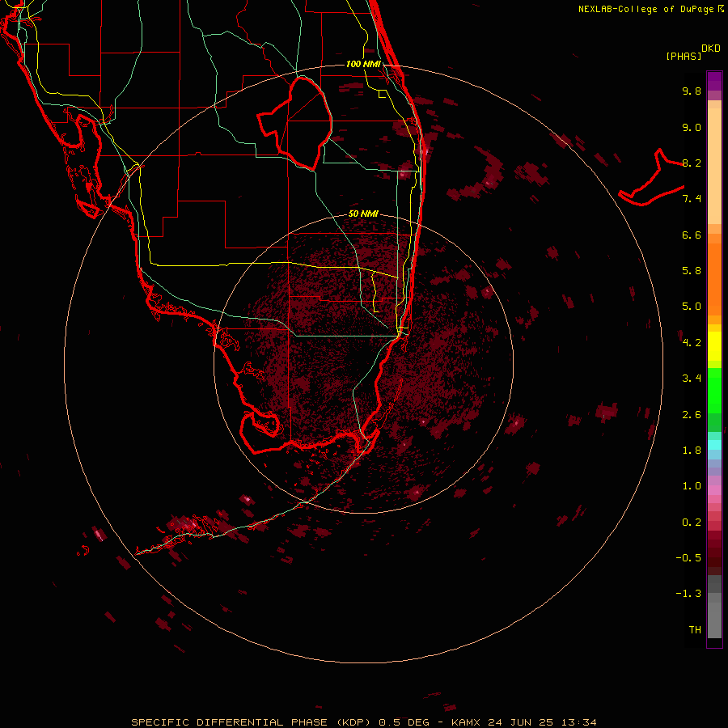Click the 9.0 scale label

692,127
